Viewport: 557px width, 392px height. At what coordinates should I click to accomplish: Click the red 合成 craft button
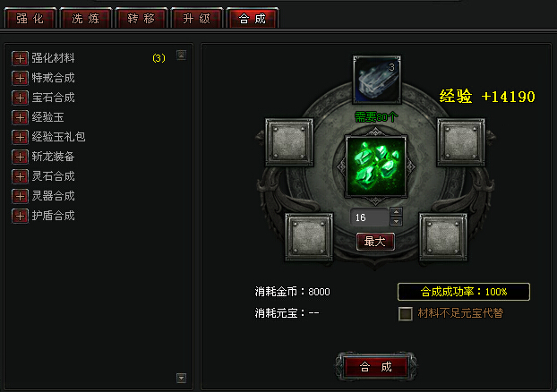(x=376, y=366)
